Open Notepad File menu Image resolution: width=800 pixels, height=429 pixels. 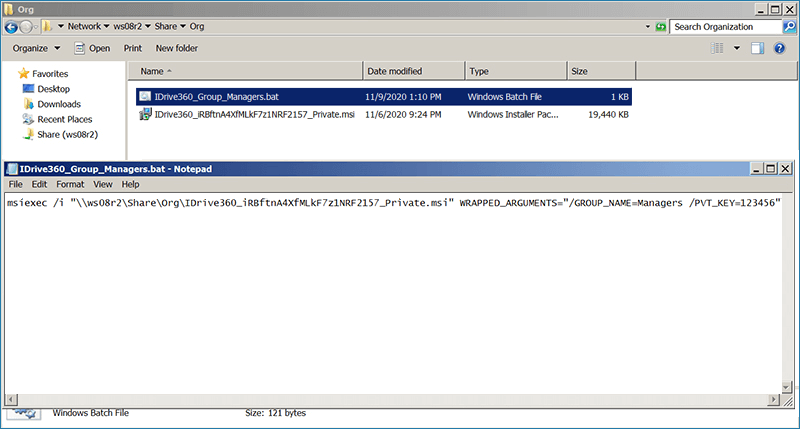(15, 184)
